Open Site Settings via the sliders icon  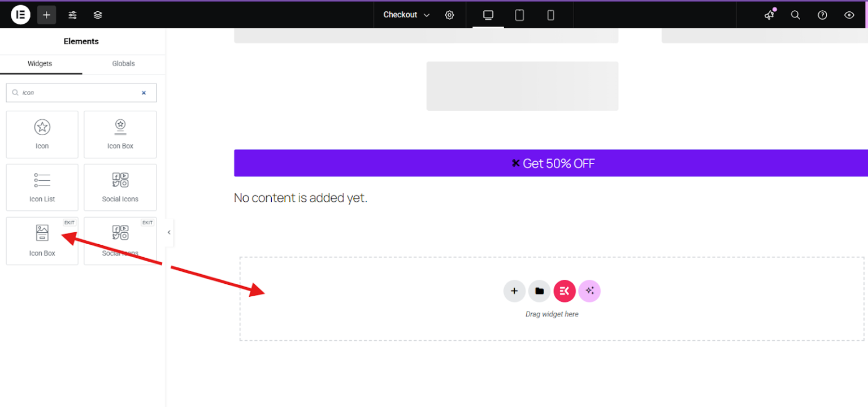72,15
